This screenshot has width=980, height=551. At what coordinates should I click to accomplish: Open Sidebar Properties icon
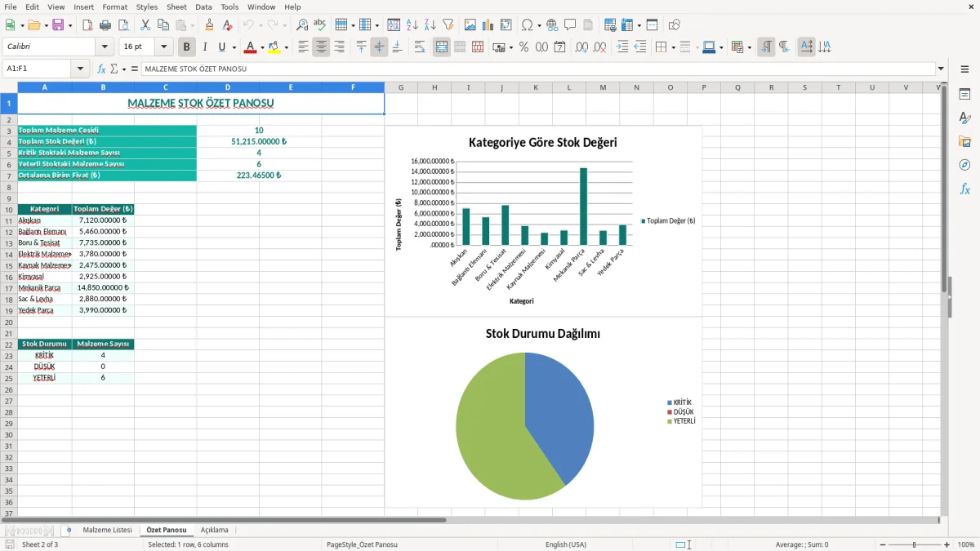click(x=964, y=95)
